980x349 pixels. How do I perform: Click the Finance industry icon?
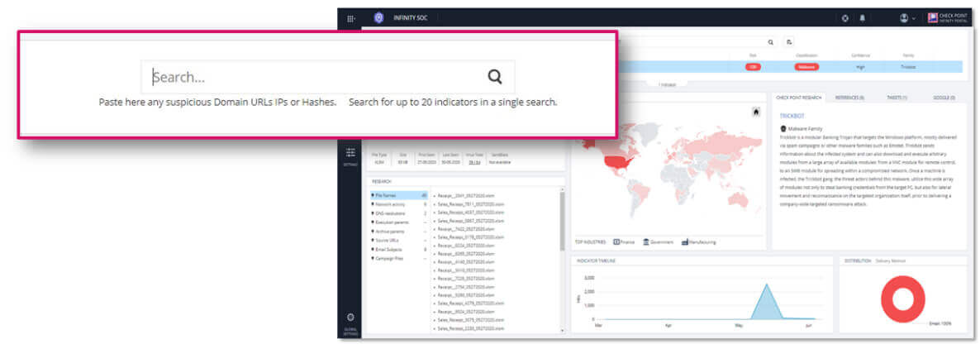coord(616,241)
